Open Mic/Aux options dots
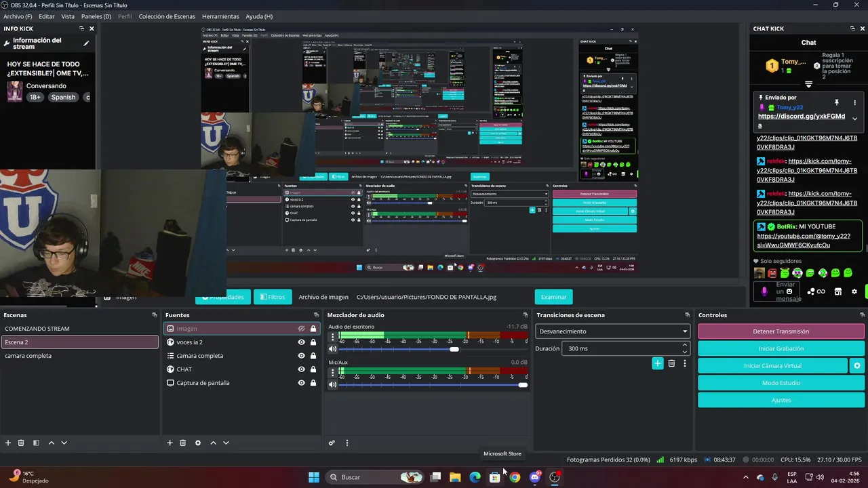Viewport: 868px width, 488px height. click(x=332, y=372)
